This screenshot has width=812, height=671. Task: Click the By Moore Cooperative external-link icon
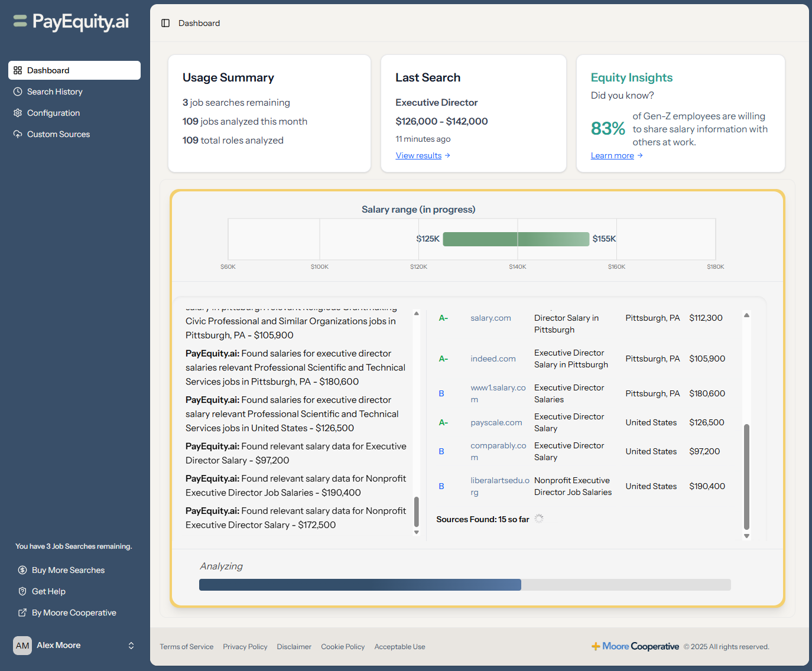pos(22,613)
